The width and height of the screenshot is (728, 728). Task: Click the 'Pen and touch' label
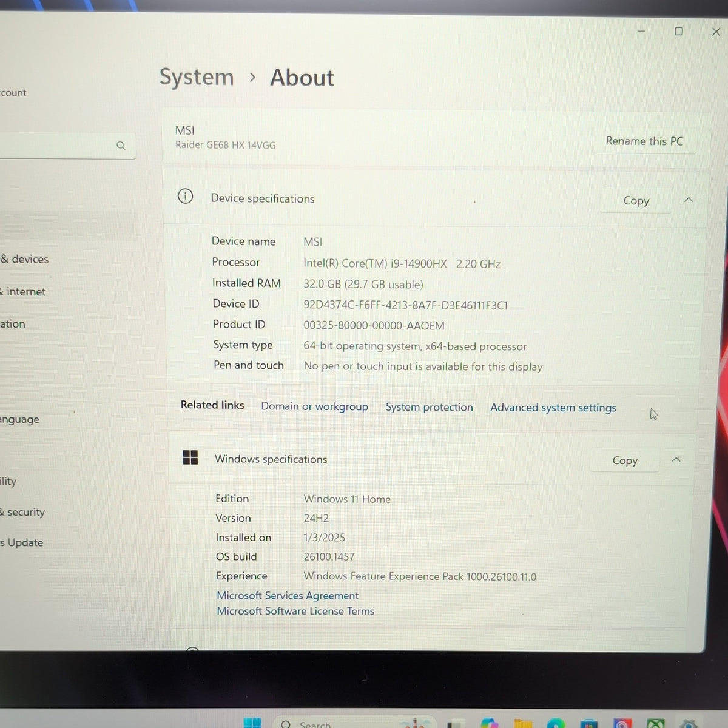248,365
